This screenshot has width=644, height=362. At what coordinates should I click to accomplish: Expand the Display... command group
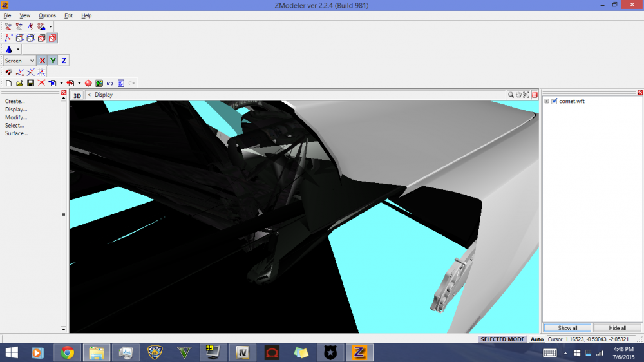pyautogui.click(x=16, y=110)
